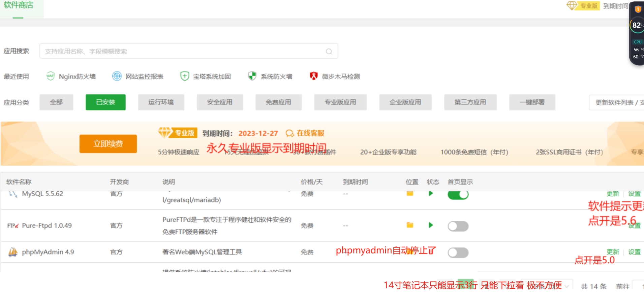644x297 pixels.
Task: Select the 运行环境 category
Action: tap(161, 102)
